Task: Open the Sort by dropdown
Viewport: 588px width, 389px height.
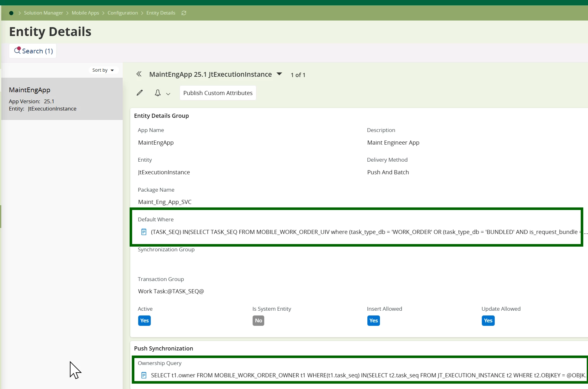Action: tap(103, 70)
